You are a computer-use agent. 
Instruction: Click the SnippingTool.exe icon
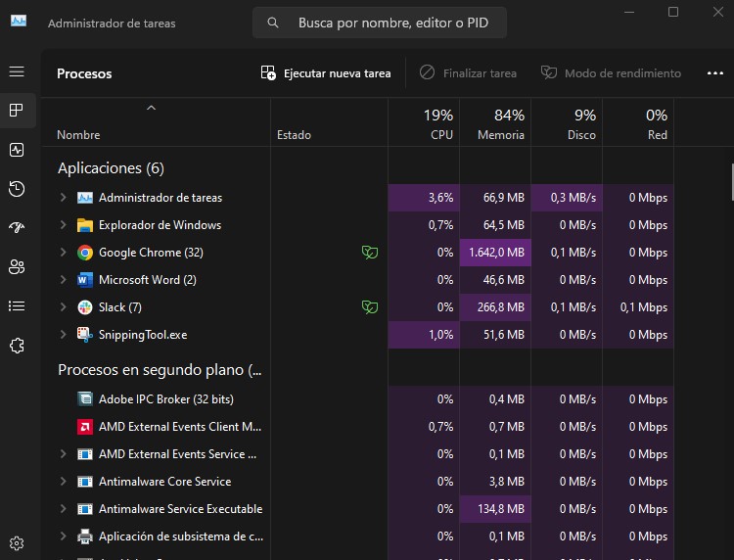[x=85, y=335]
